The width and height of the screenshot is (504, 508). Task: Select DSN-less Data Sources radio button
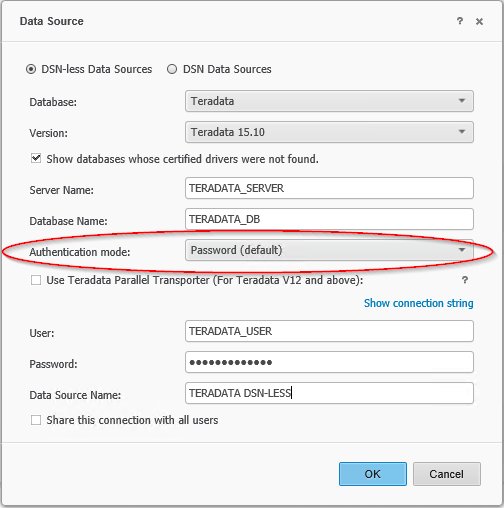pyautogui.click(x=31, y=69)
